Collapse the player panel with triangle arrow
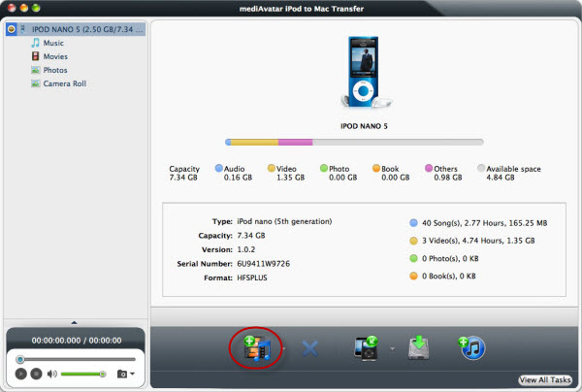The width and height of the screenshot is (582, 392). 75,322
